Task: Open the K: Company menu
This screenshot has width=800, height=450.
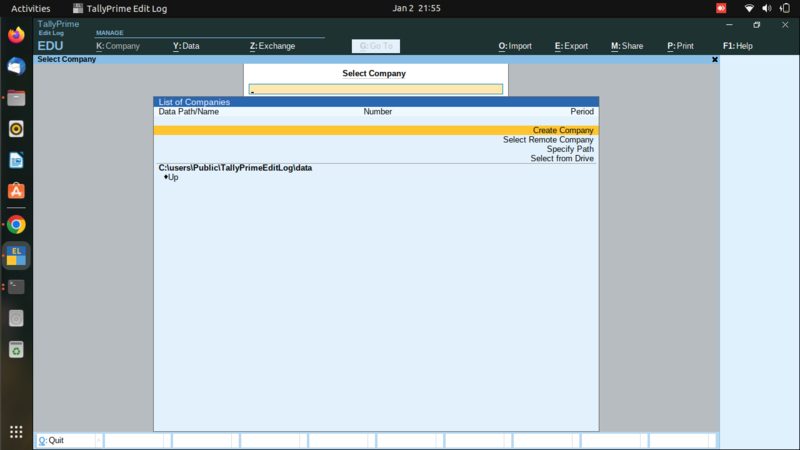Action: coord(118,46)
